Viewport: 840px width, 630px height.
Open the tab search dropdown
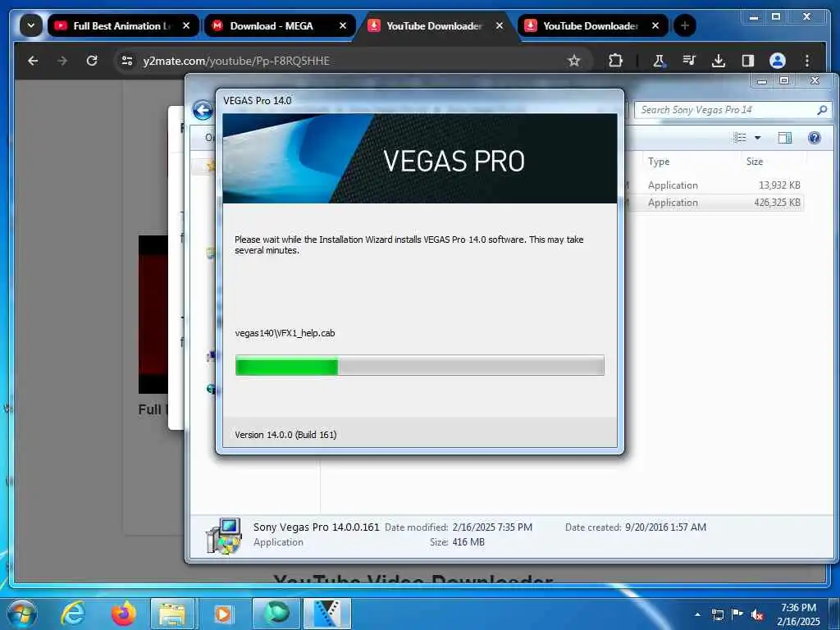pos(31,25)
